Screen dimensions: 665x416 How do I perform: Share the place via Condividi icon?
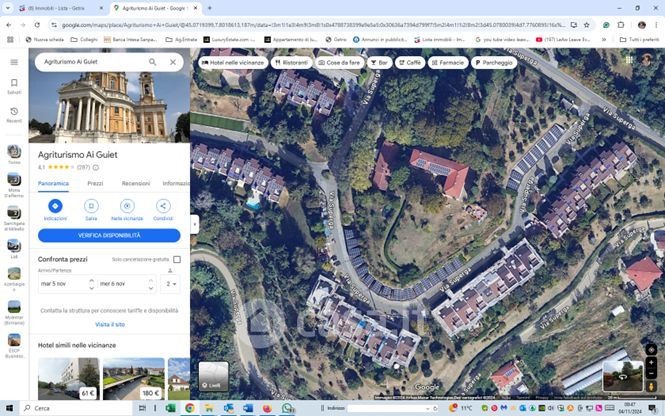click(163, 206)
